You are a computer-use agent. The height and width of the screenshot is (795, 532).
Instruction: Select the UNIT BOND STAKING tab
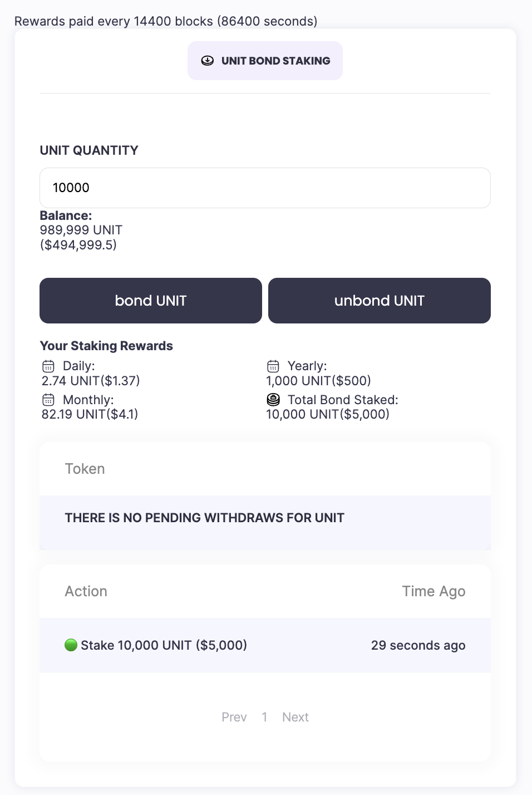(x=265, y=61)
